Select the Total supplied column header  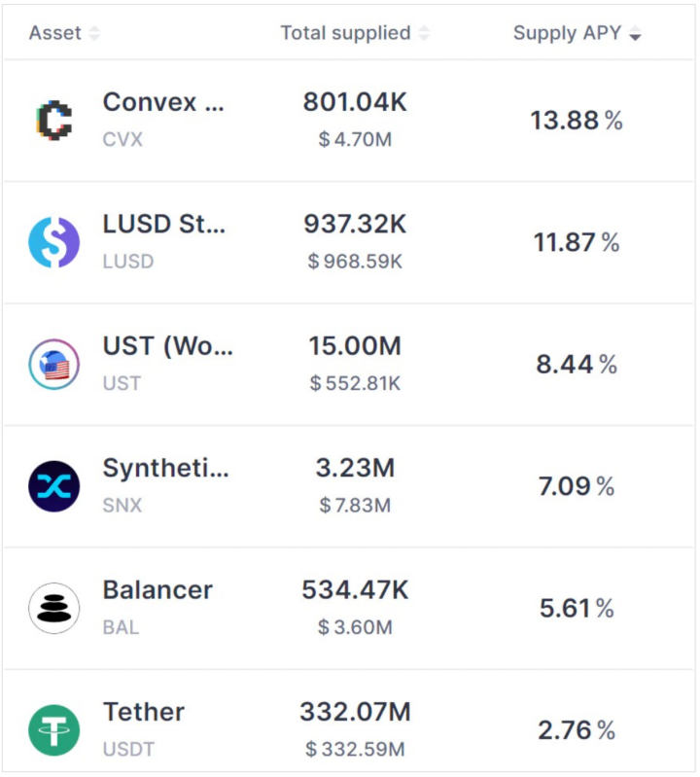346,33
